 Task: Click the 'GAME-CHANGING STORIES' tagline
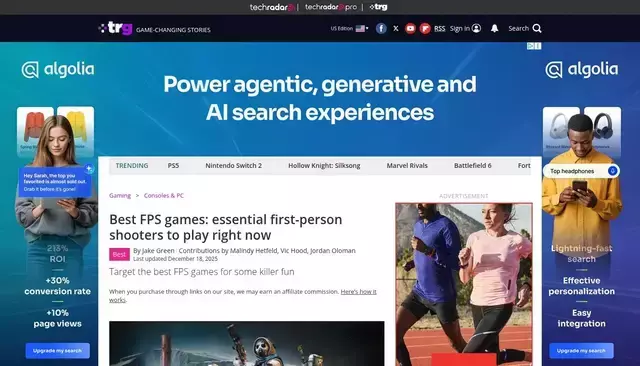(x=173, y=30)
